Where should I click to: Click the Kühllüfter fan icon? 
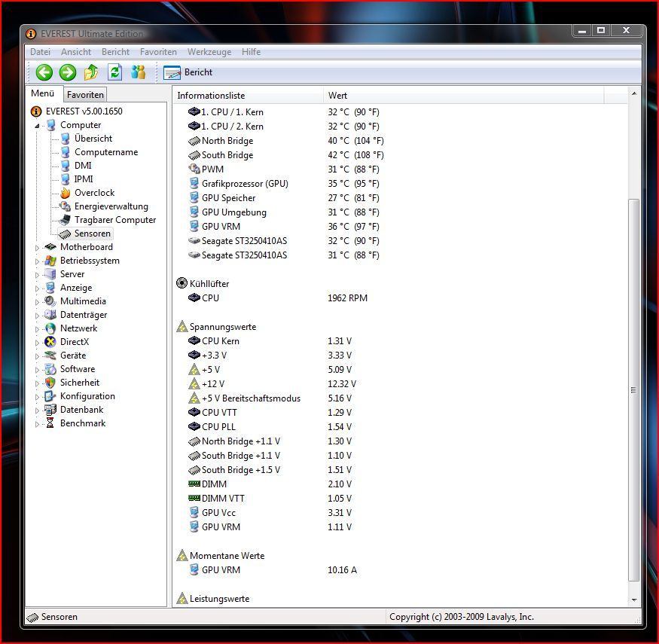pos(182,283)
